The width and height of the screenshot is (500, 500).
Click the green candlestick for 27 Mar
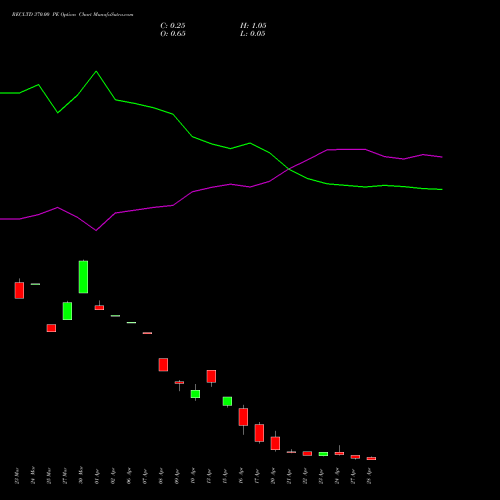(67, 311)
